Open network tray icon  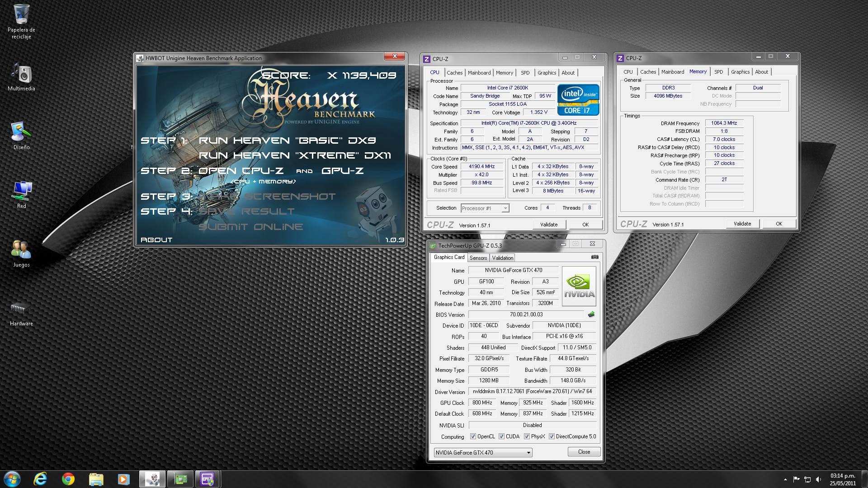pyautogui.click(x=807, y=479)
